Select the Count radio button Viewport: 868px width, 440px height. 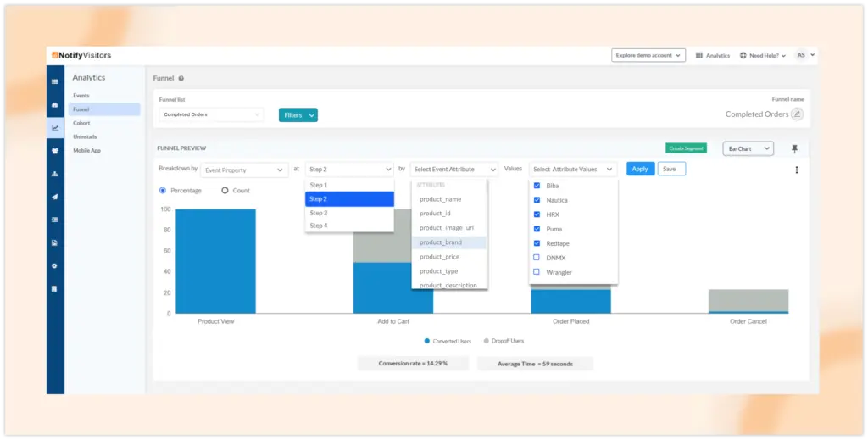tap(225, 191)
